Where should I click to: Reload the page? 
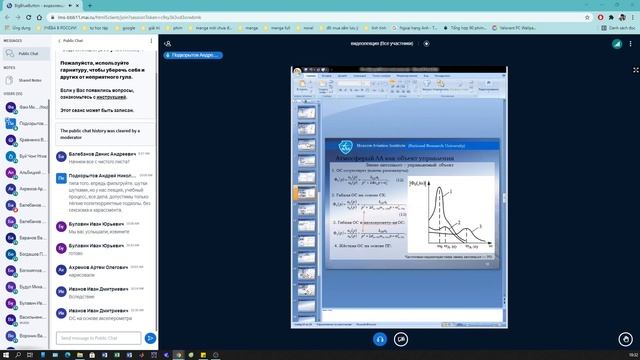pos(29,18)
